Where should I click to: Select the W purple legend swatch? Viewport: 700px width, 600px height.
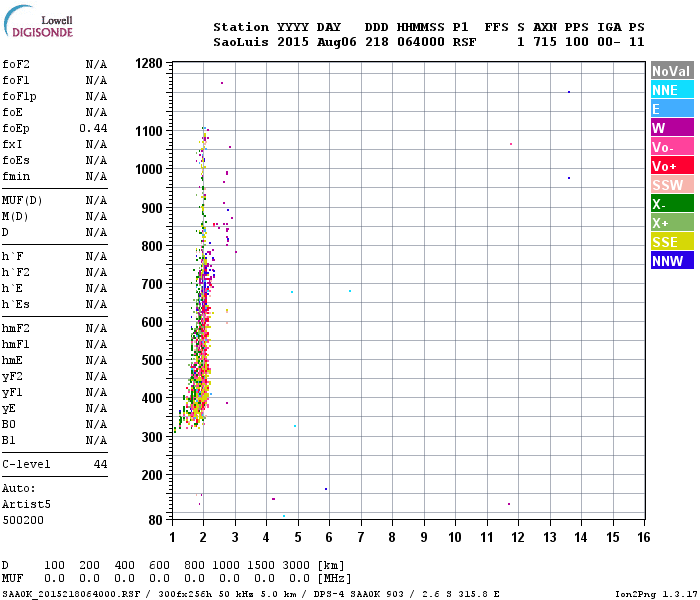672,128
